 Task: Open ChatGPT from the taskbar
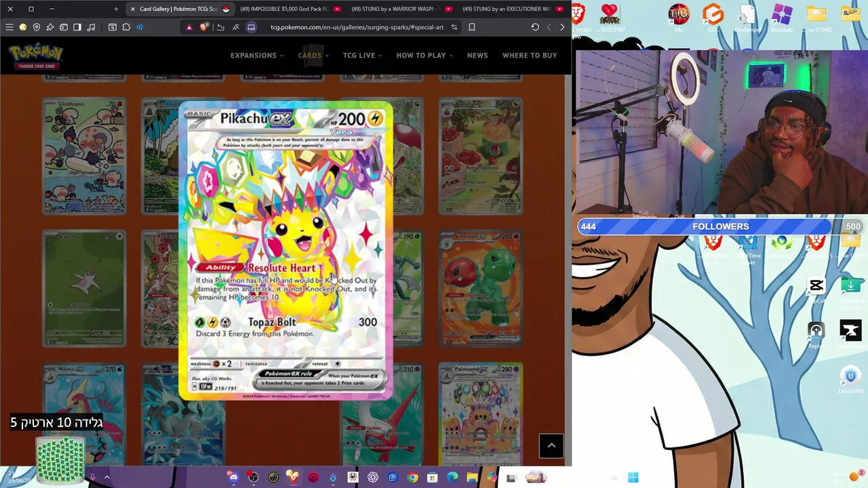click(x=373, y=478)
